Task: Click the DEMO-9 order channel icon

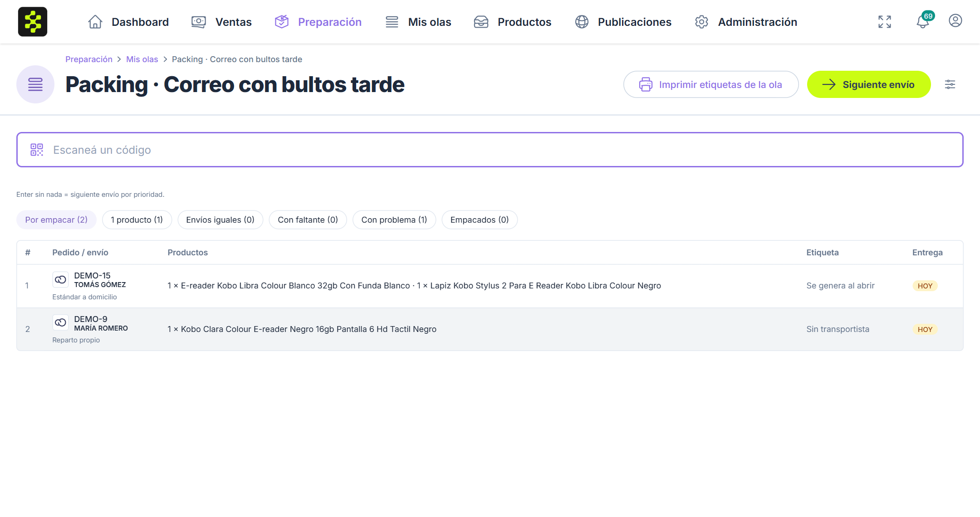Action: (60, 322)
